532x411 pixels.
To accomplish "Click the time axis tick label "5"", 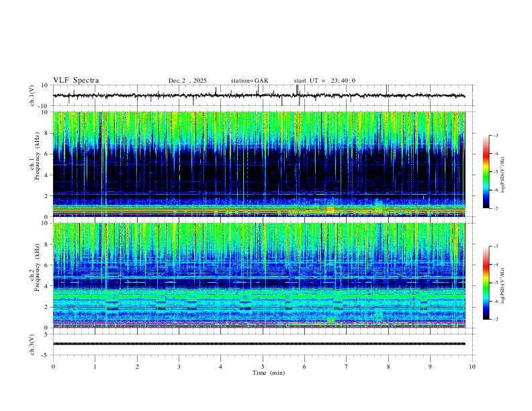I will [x=263, y=367].
